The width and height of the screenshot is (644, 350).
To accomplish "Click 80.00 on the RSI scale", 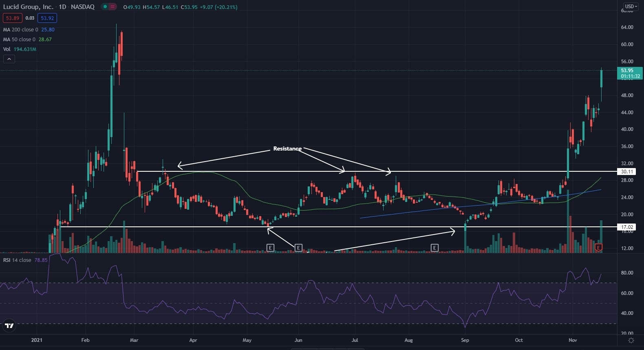I will coord(627,273).
